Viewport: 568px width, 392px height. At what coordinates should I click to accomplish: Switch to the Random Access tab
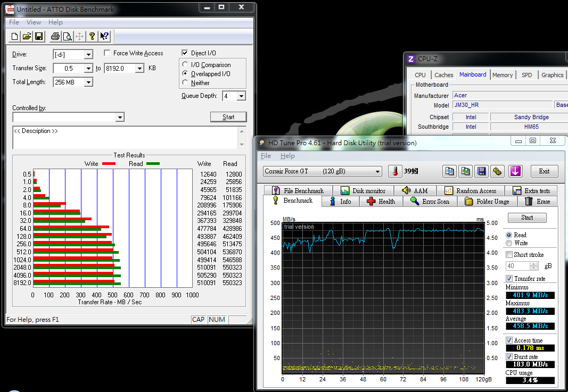point(470,190)
